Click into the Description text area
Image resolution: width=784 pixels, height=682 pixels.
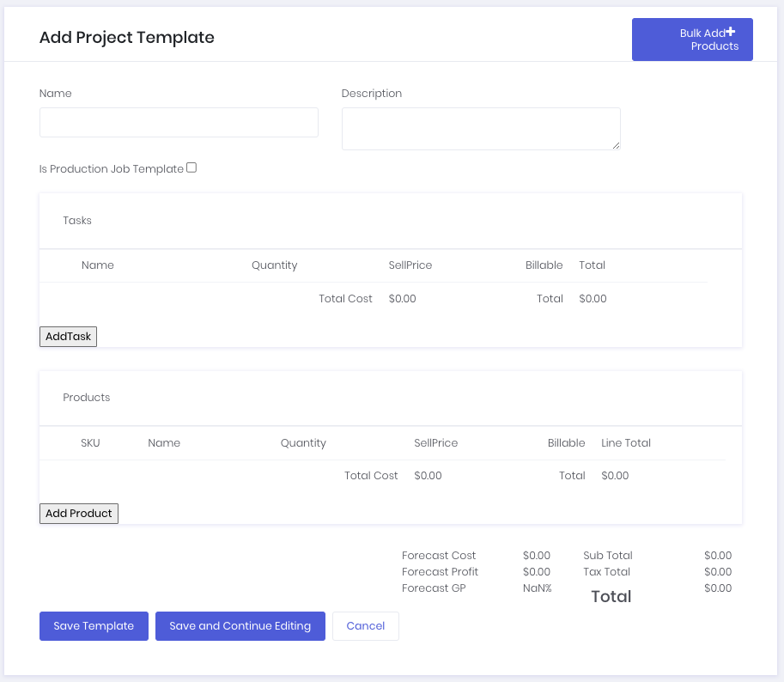(481, 128)
